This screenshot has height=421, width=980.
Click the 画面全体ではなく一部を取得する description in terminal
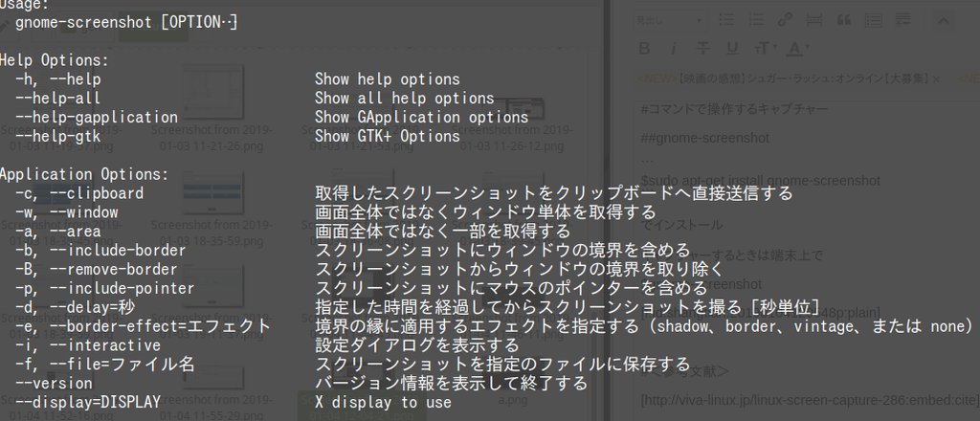pyautogui.click(x=442, y=232)
